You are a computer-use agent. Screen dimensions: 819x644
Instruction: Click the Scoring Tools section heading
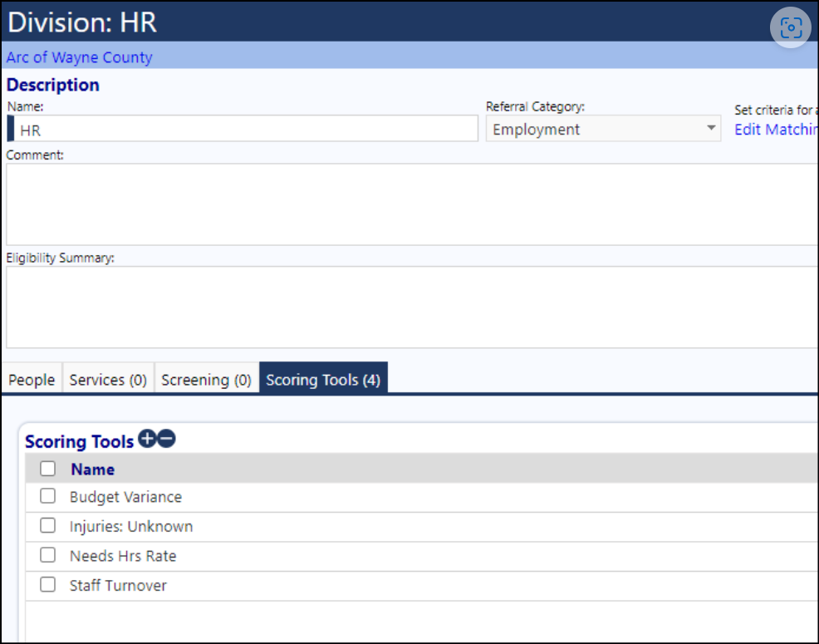pos(80,442)
